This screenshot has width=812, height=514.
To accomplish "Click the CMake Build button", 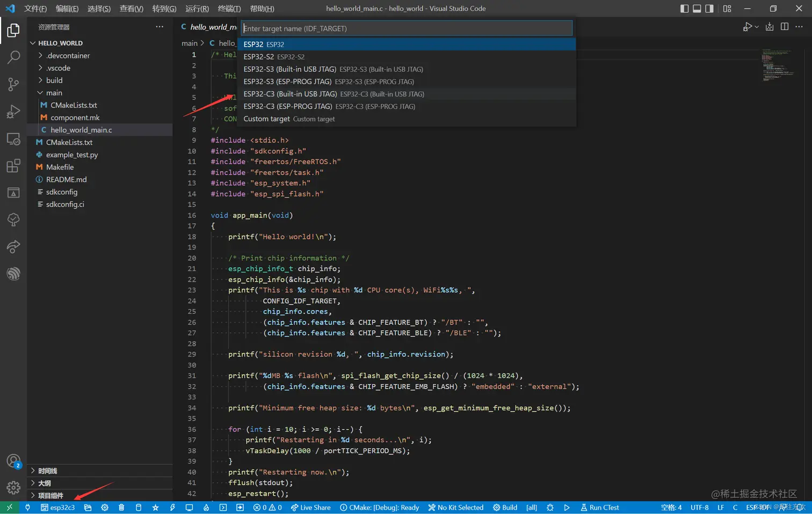I will tap(505, 508).
